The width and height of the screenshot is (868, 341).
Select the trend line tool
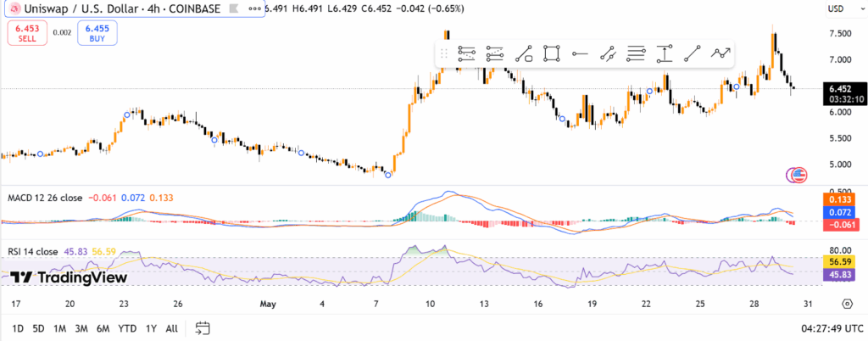[x=693, y=53]
